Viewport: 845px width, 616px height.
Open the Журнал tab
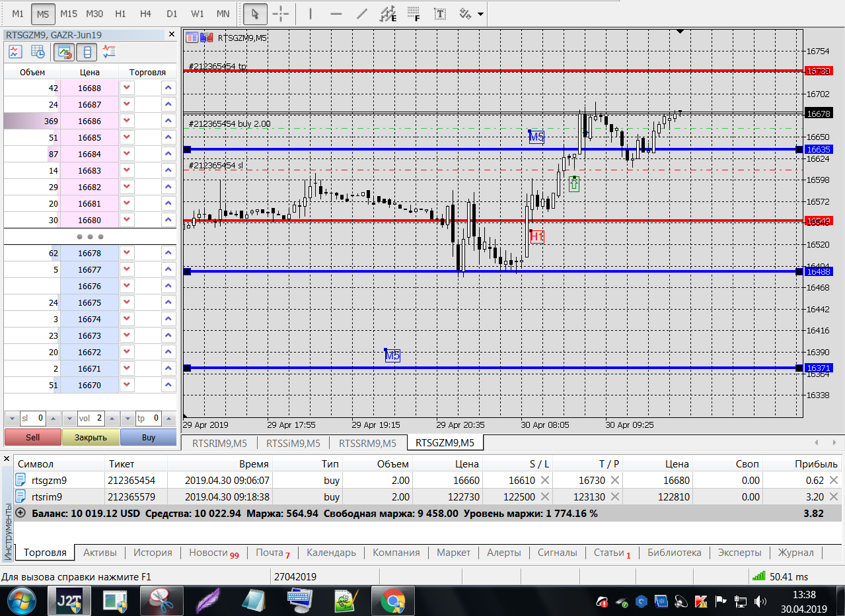(795, 553)
